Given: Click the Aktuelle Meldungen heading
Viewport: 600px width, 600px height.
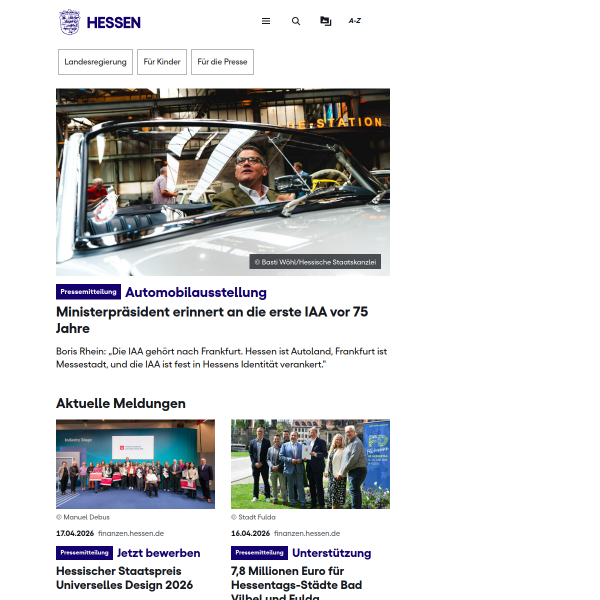Looking at the screenshot, I should click(121, 403).
